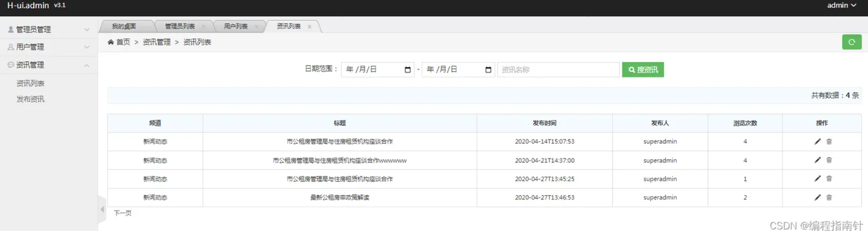This screenshot has width=868, height=231.
Task: Expand the 用户管理 sidebar menu
Action: (x=48, y=46)
